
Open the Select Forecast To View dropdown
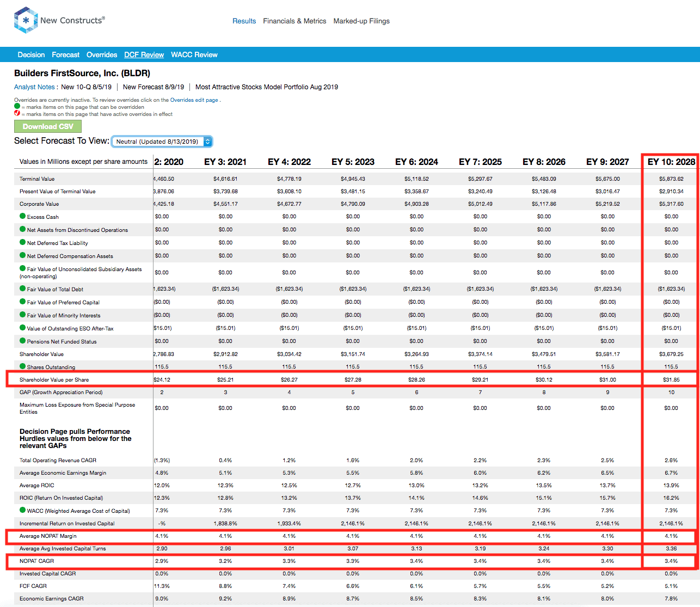click(x=162, y=142)
